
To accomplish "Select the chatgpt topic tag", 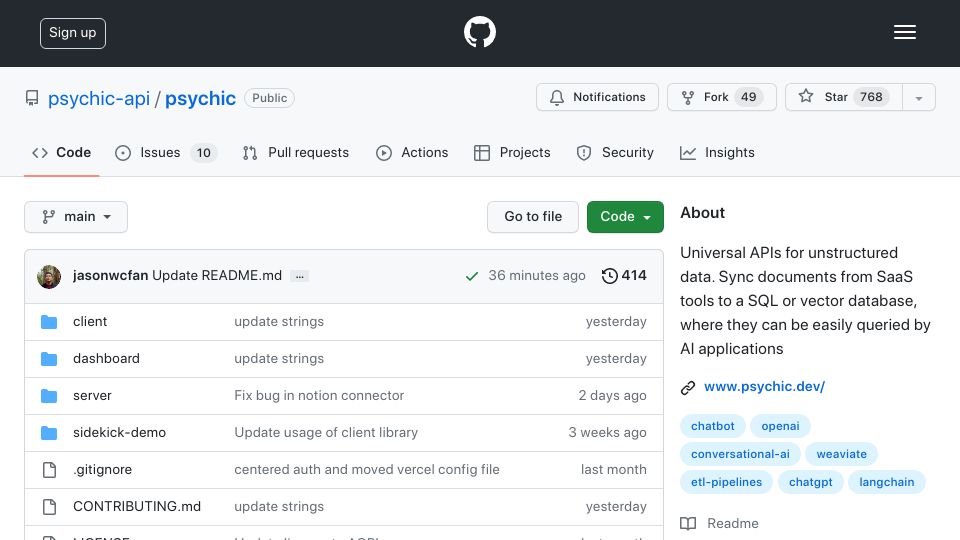I will (810, 482).
